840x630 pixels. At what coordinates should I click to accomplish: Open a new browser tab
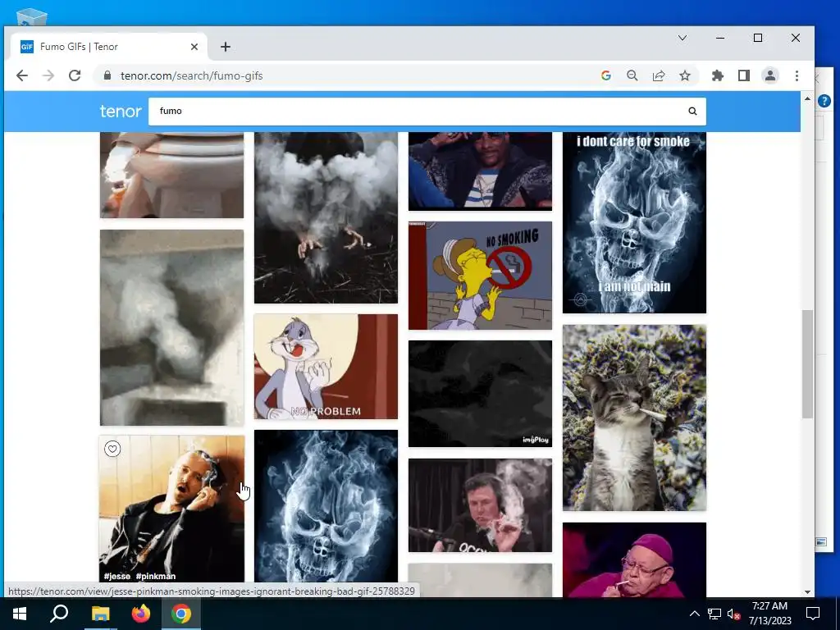(x=225, y=47)
